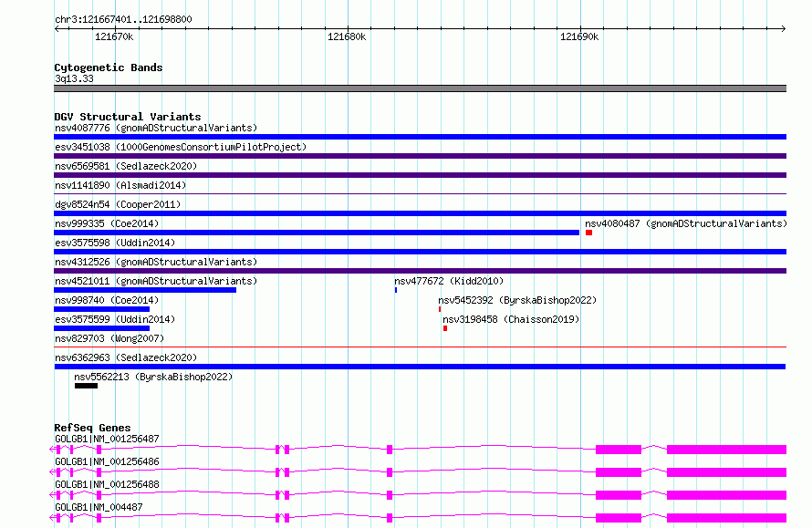Click the nsv4521011 gnomAD blue bar

pos(145,290)
